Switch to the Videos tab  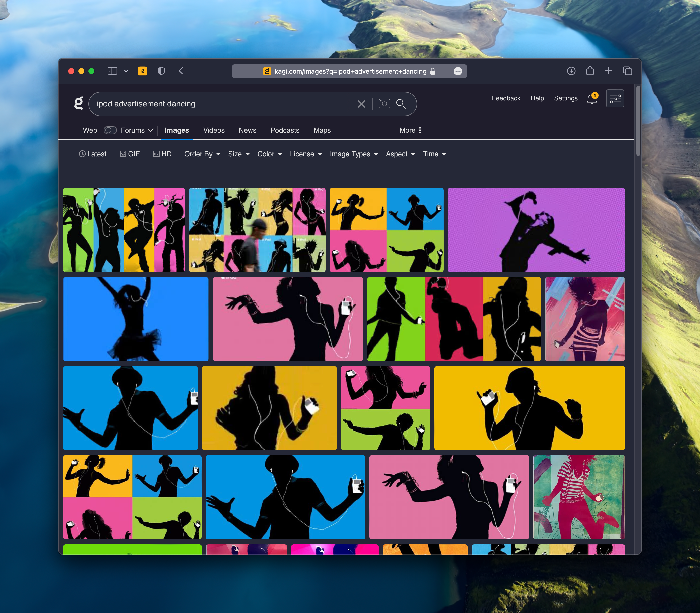click(214, 130)
